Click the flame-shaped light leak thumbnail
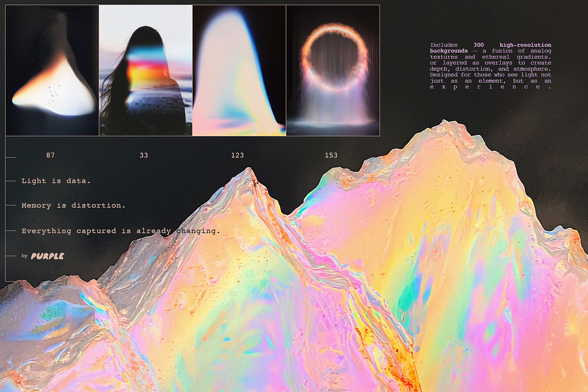The width and height of the screenshot is (588, 392). pyautogui.click(x=52, y=71)
